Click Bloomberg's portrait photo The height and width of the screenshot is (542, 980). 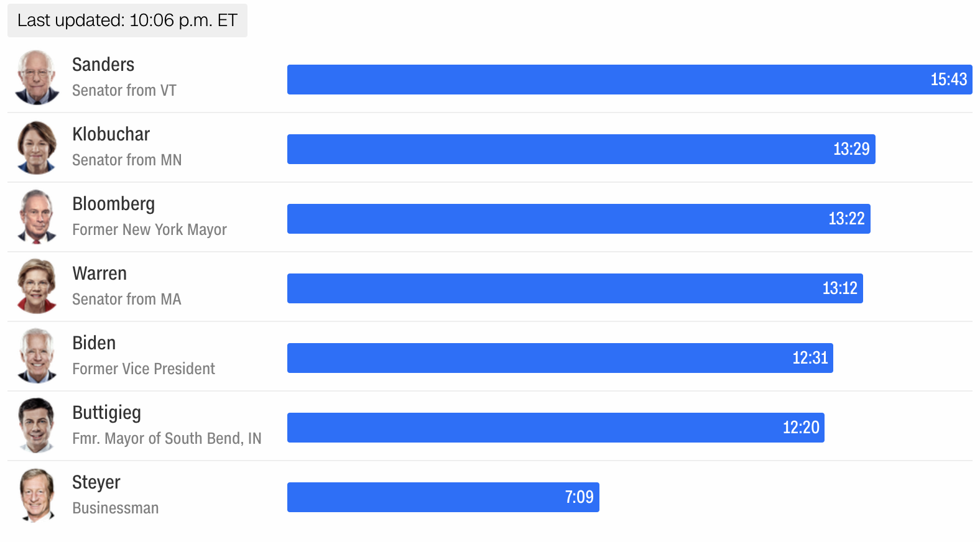pos(37,217)
